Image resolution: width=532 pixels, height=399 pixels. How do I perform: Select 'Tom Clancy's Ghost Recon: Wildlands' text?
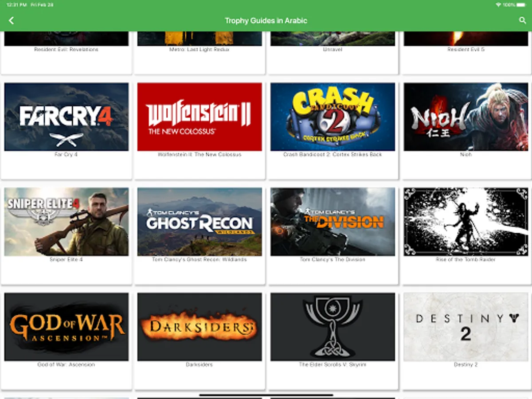click(199, 259)
